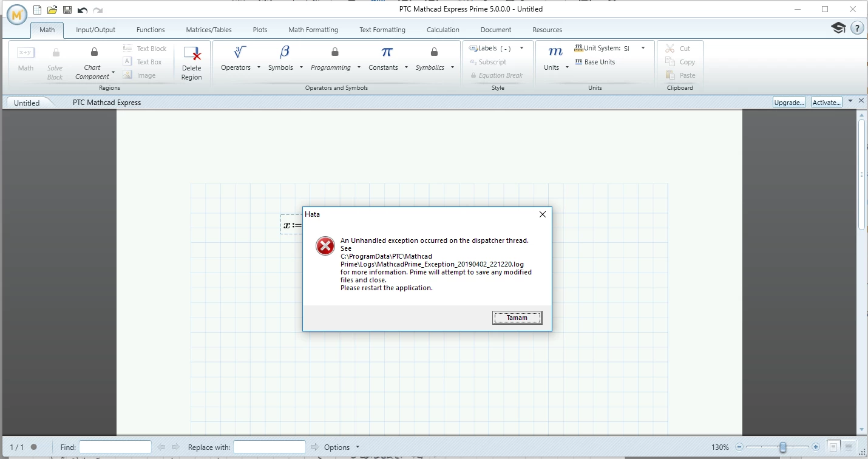Close the current worksheet tab

861,101
